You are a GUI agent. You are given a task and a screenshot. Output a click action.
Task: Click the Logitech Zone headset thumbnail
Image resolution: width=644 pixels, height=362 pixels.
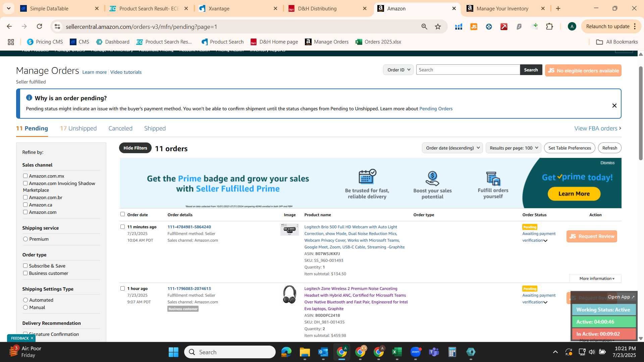click(289, 295)
